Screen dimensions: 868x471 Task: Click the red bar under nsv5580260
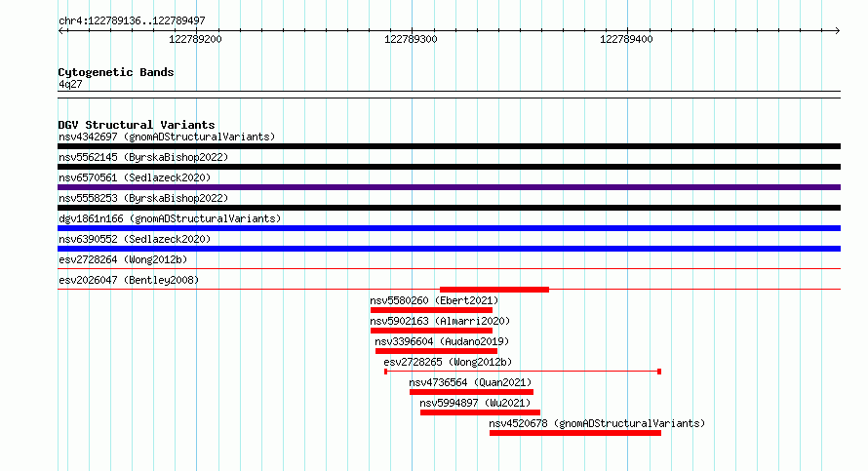point(431,310)
